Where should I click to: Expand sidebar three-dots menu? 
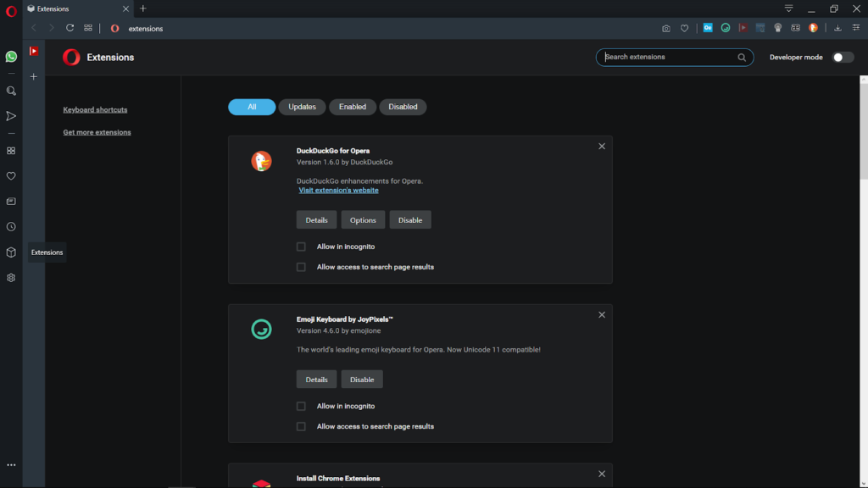[11, 465]
